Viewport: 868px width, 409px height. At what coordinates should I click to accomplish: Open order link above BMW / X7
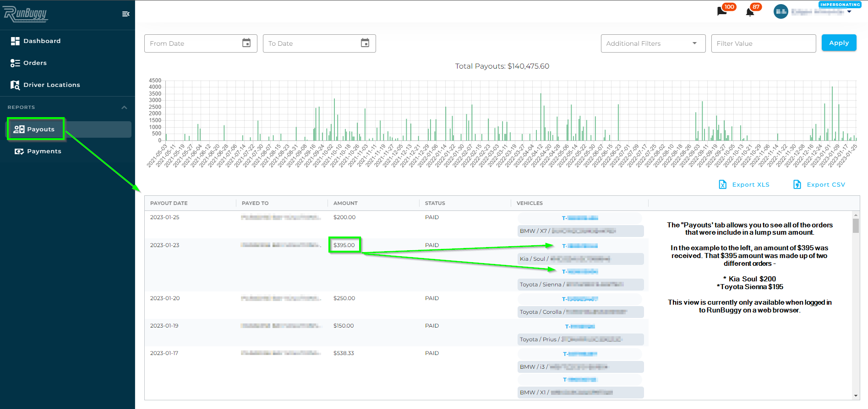tap(580, 218)
